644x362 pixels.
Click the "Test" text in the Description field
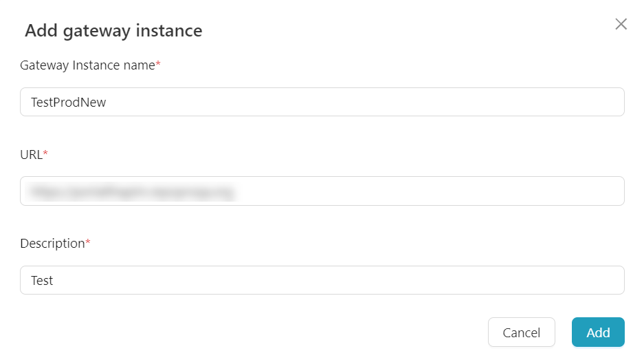pos(42,281)
